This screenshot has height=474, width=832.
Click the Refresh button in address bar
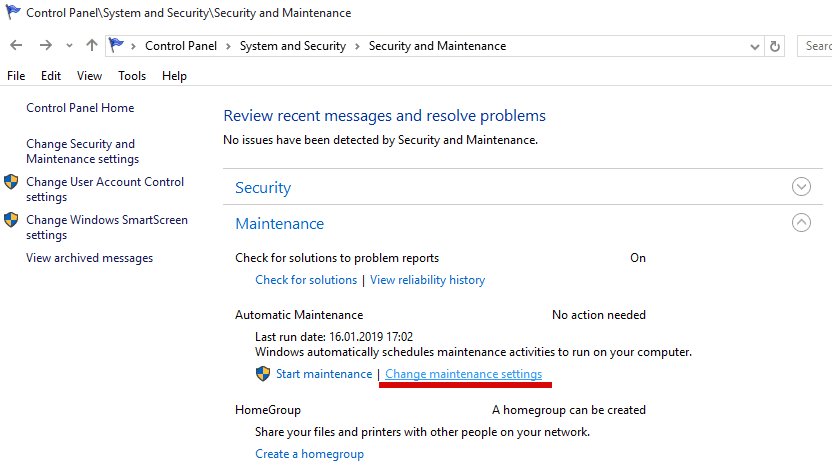(x=775, y=46)
